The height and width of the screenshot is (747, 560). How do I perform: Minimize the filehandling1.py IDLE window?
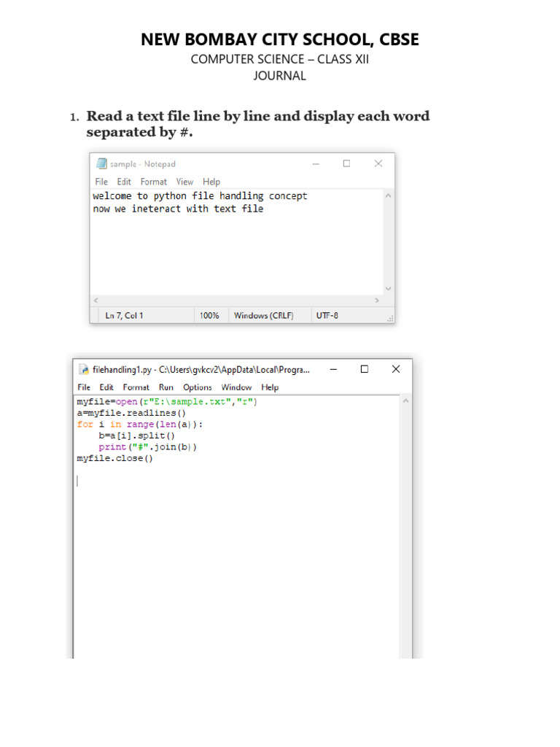(x=333, y=369)
